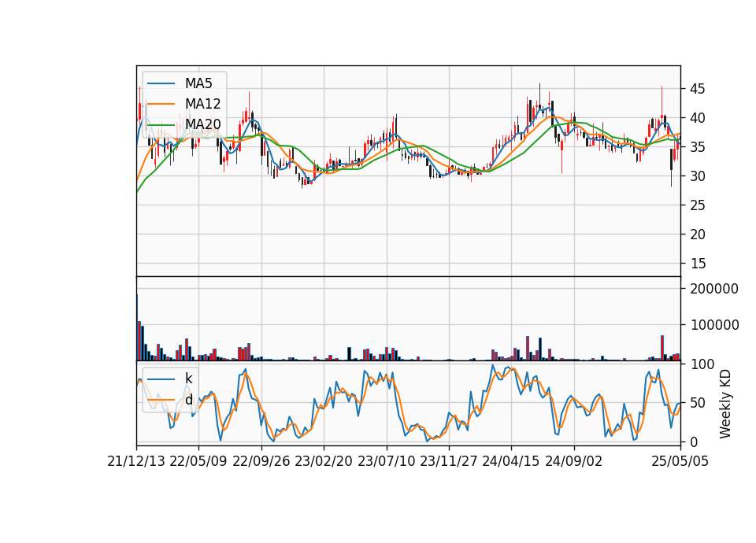Viewport: 756px width, 543px height.
Task: Click the KD axis value 0
Action: click(x=695, y=441)
